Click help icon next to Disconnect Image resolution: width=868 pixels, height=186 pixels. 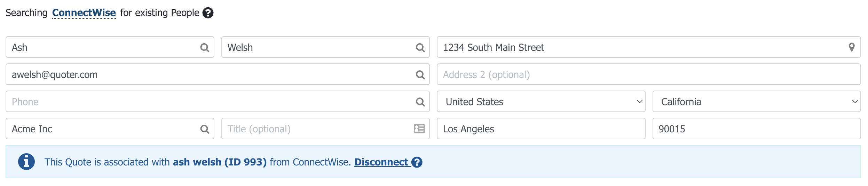click(417, 162)
